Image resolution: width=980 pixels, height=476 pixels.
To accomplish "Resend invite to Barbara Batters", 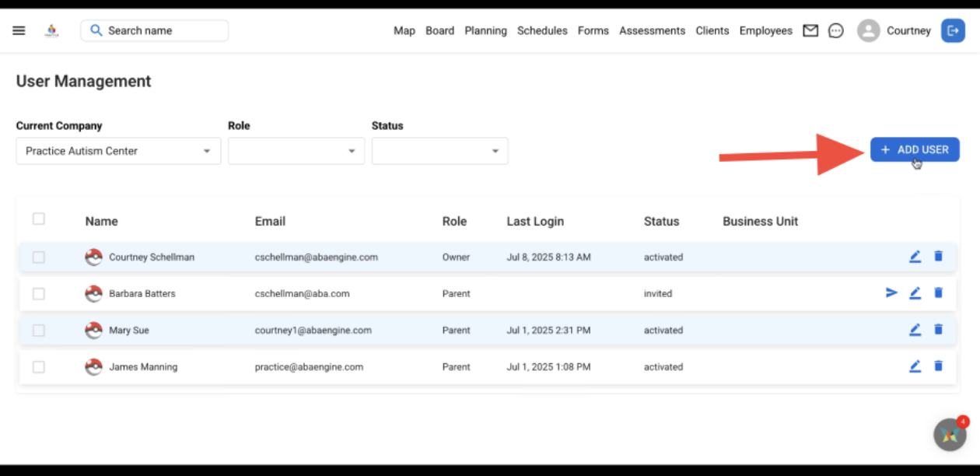I will 891,293.
